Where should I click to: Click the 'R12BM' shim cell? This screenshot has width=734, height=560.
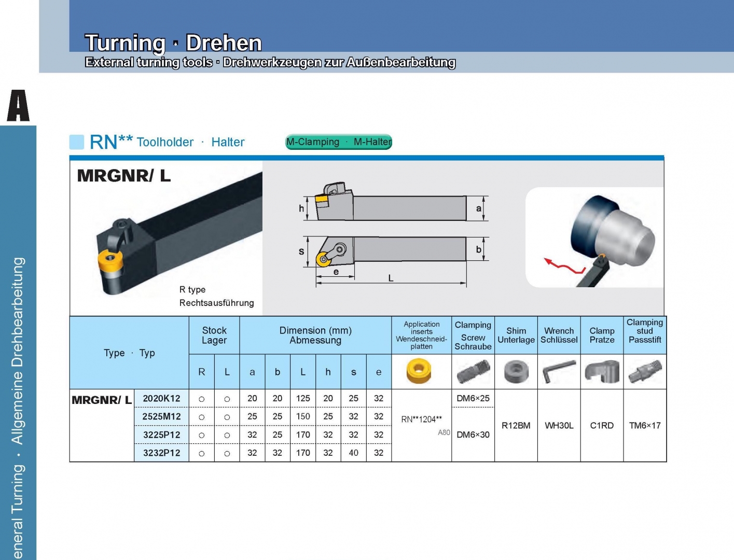point(516,426)
